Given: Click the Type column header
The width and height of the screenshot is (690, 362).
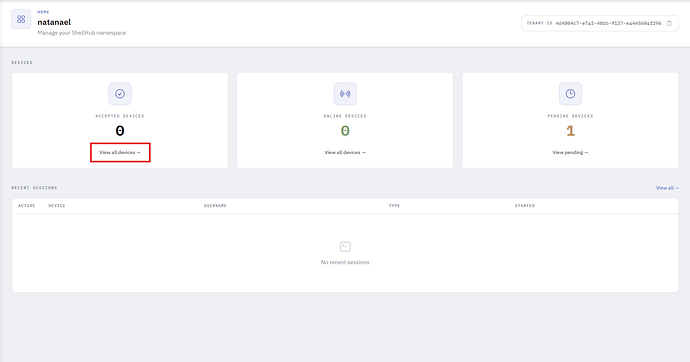Looking at the screenshot, I should [x=394, y=206].
